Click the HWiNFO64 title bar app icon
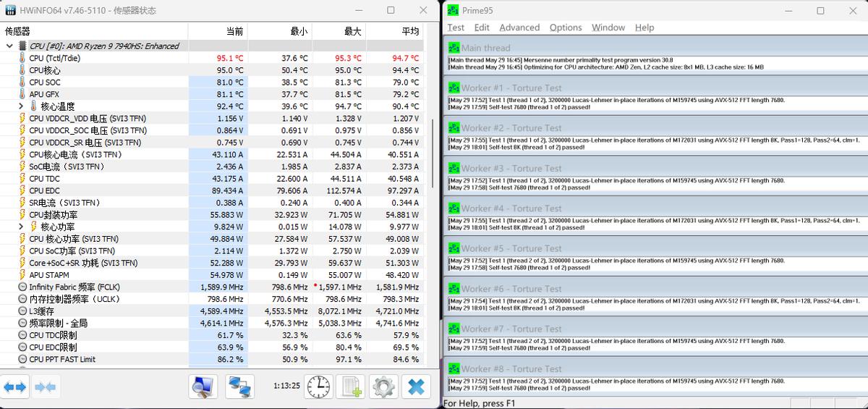This screenshot has height=409, width=868. (10, 10)
